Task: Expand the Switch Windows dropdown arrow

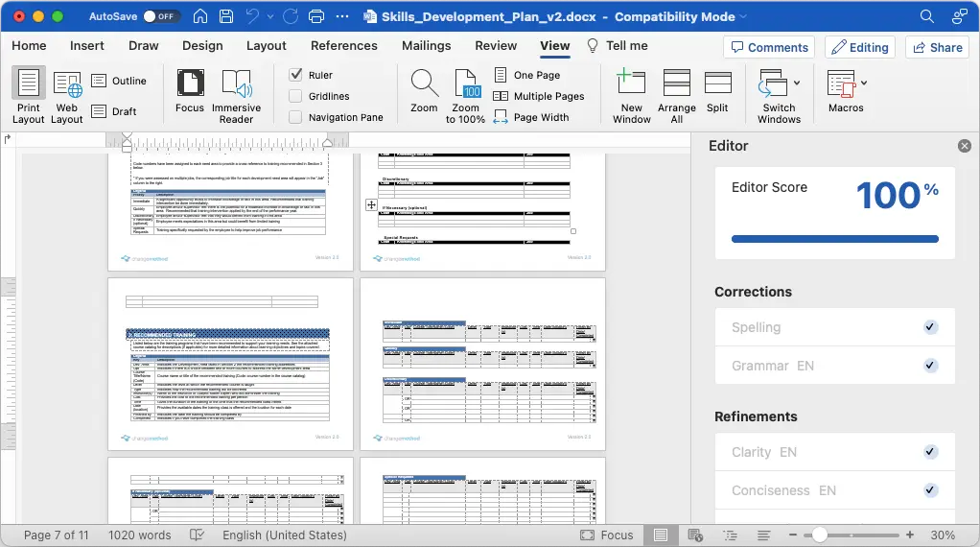Action: coord(797,83)
